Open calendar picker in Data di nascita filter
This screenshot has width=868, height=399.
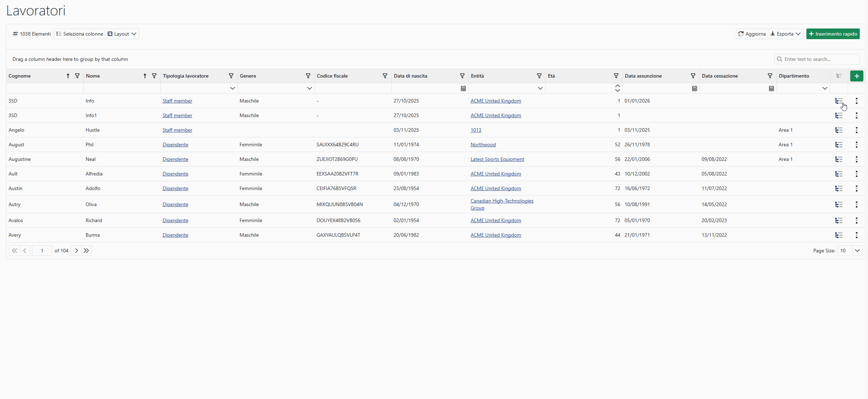click(463, 88)
